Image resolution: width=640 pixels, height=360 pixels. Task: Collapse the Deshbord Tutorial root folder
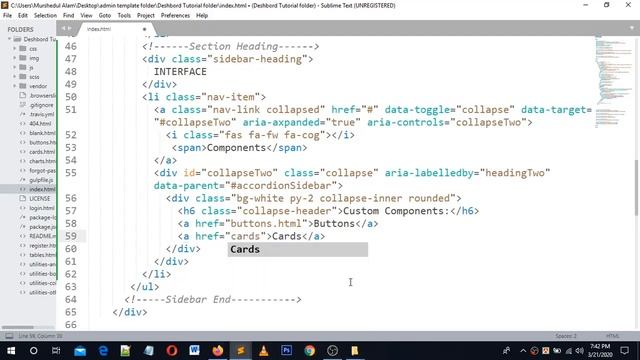(9, 39)
